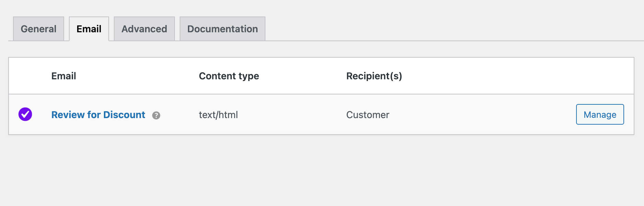Select the text/html content type cell
This screenshot has width=644, height=206.
pos(218,115)
